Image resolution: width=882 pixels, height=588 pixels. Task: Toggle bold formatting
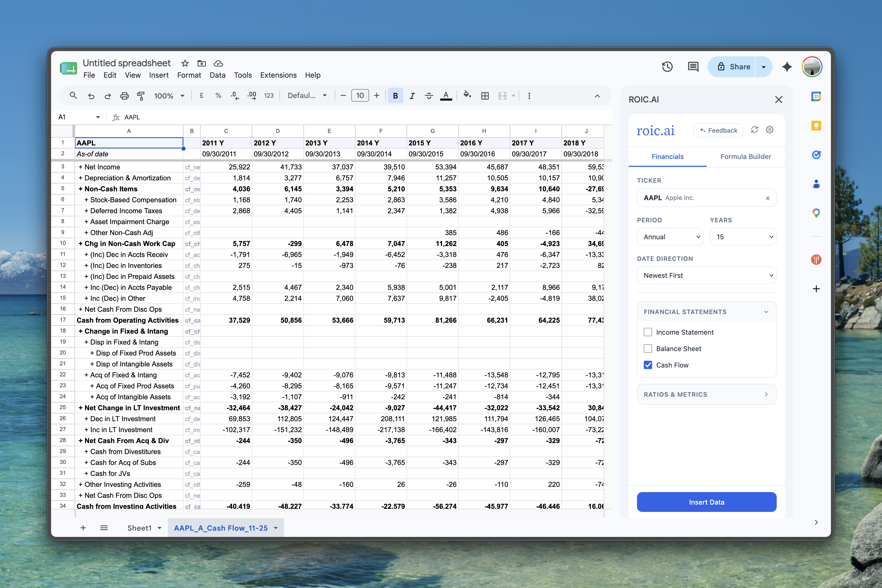point(395,96)
